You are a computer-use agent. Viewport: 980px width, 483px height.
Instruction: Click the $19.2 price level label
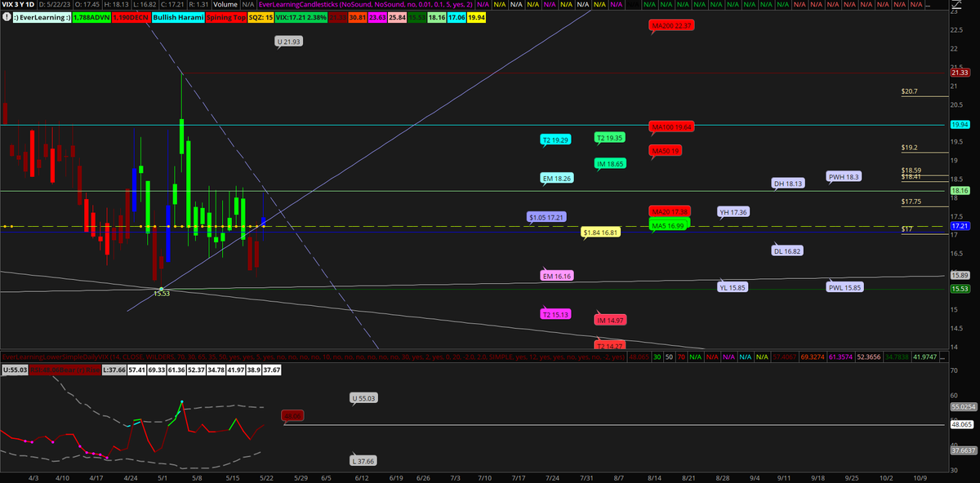[x=910, y=148]
